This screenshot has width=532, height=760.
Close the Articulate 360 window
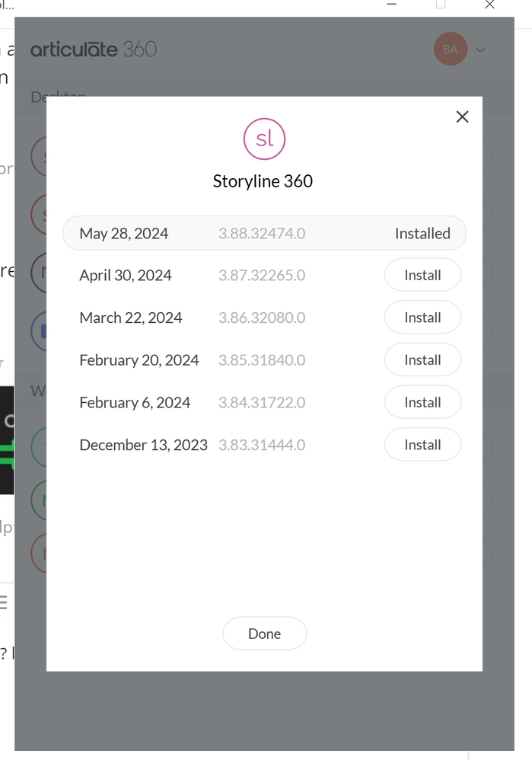pos(489,5)
